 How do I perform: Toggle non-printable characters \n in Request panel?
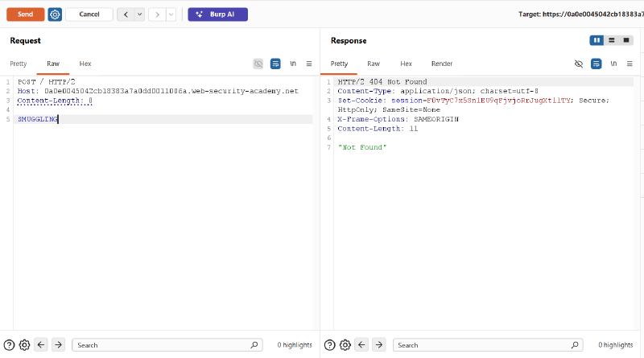click(x=293, y=64)
